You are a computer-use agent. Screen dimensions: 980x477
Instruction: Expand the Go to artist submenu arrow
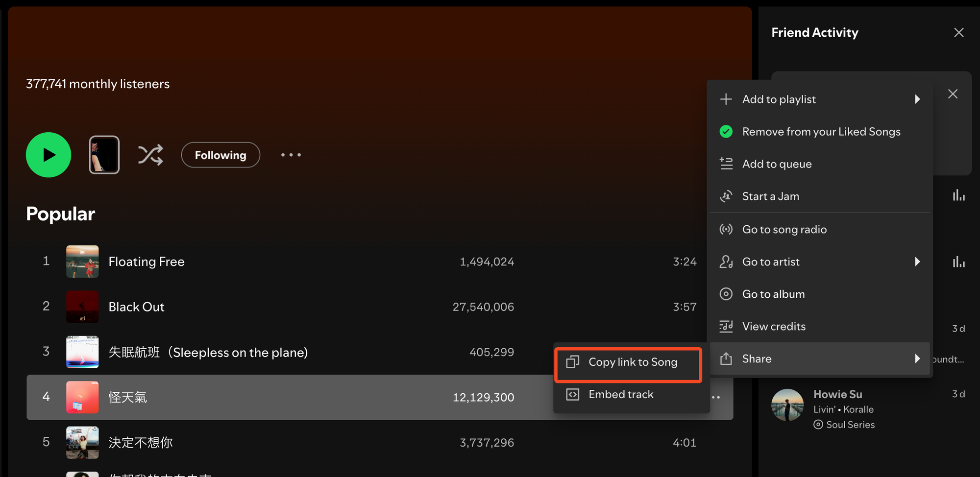click(917, 262)
